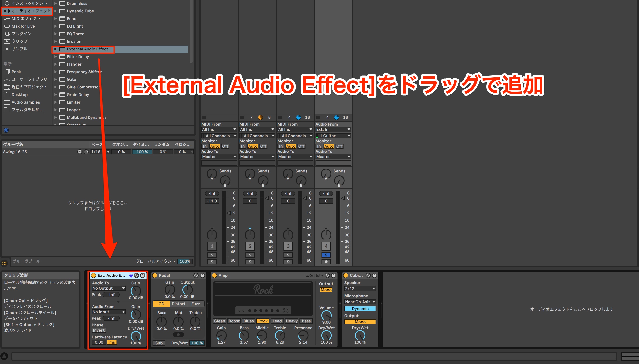The height and width of the screenshot is (364, 639).
Task: Toggle Ext. Audio Effect device activator
Action: [93, 275]
